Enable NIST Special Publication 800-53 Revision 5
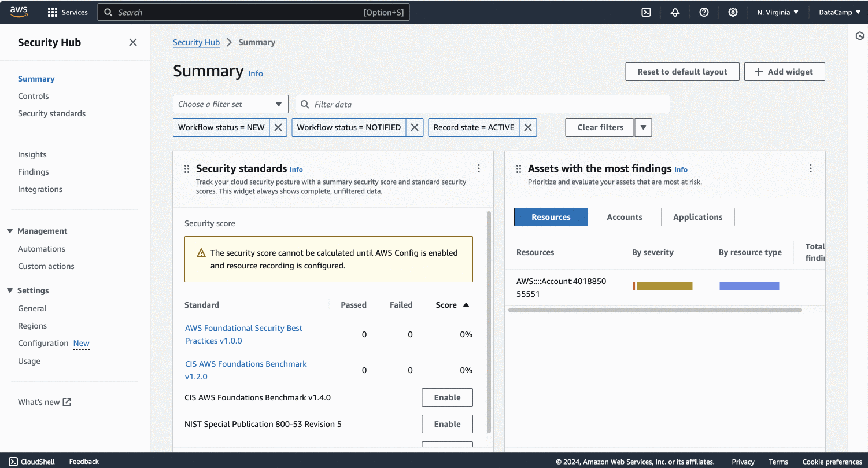Screen dimensions: 868x468 tap(448, 424)
